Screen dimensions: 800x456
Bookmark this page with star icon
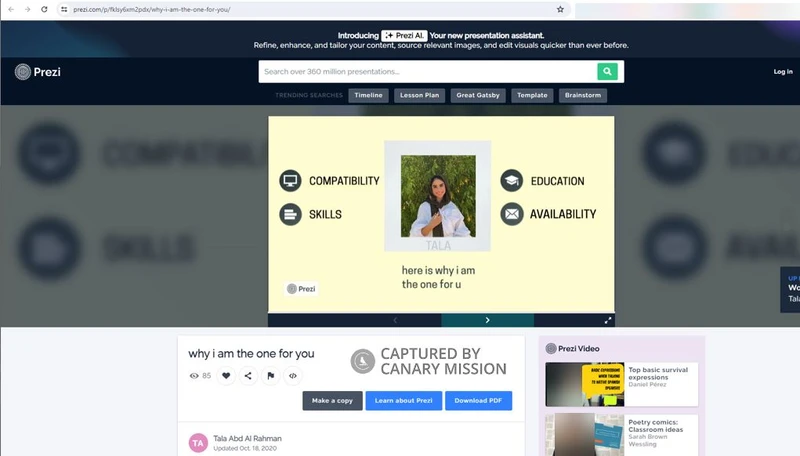point(560,9)
